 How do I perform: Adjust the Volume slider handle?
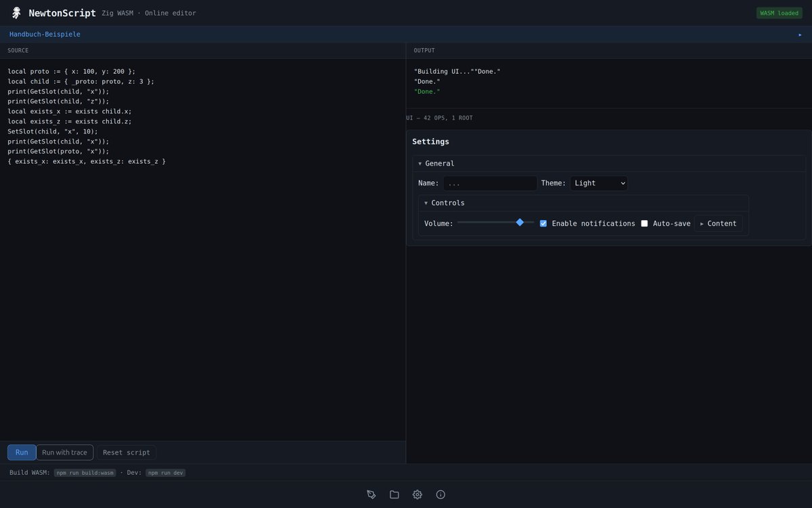[520, 222]
